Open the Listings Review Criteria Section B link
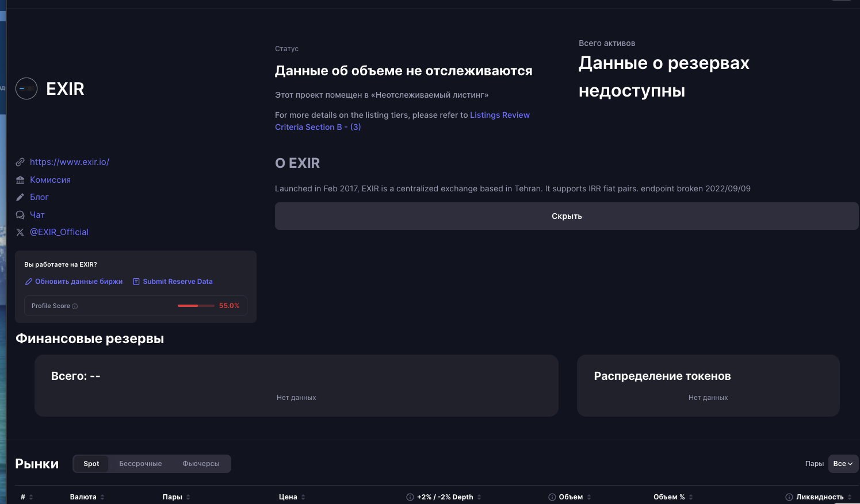The image size is (860, 504). point(402,121)
